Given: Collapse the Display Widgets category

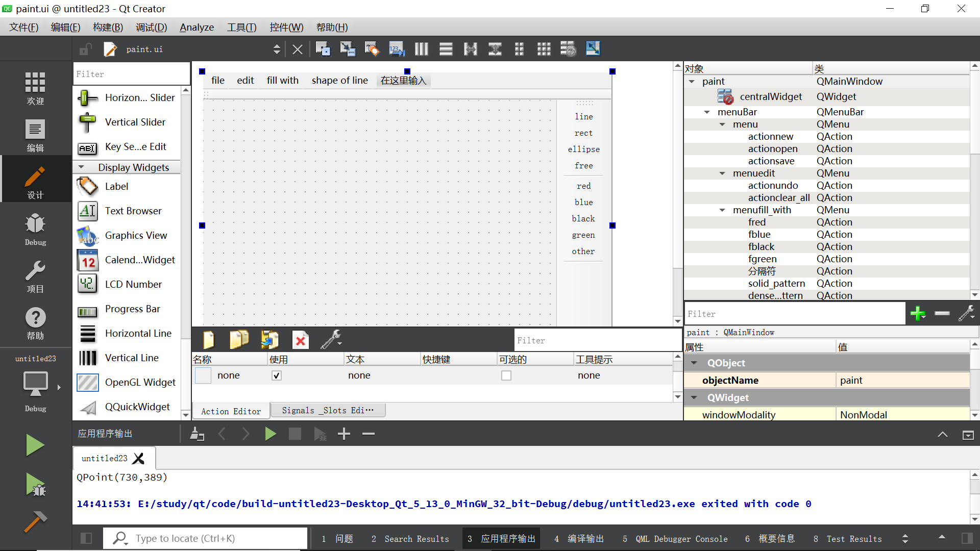Looking at the screenshot, I should point(82,167).
